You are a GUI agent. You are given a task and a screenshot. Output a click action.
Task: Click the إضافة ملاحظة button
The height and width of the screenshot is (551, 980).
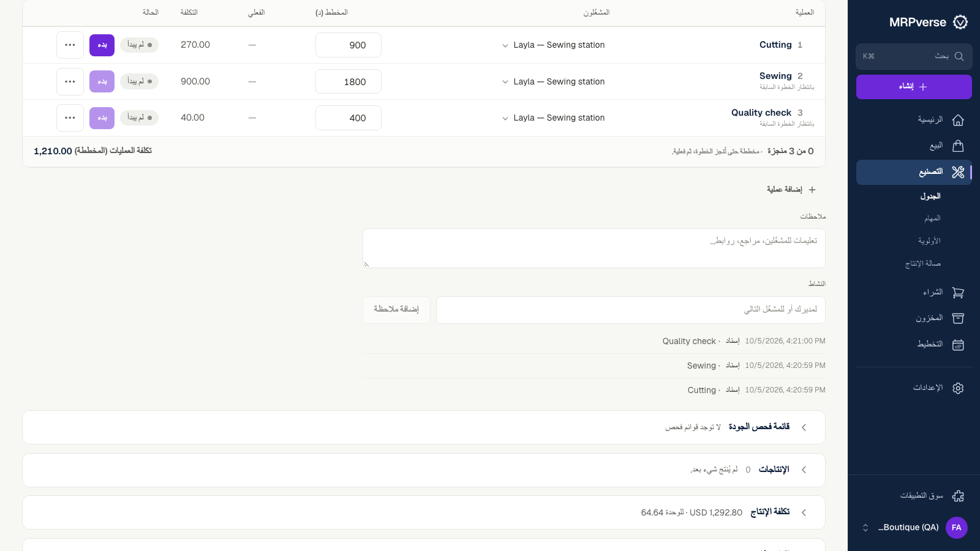coord(396,310)
